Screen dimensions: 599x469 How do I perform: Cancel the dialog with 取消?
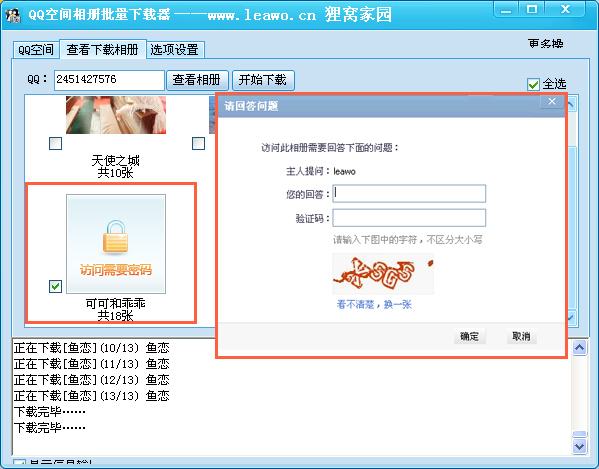coord(521,336)
